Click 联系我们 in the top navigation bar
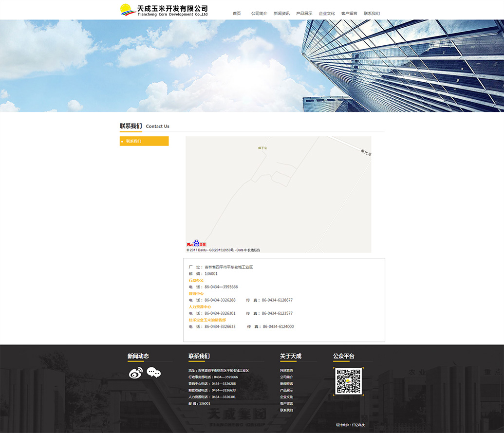 click(372, 14)
